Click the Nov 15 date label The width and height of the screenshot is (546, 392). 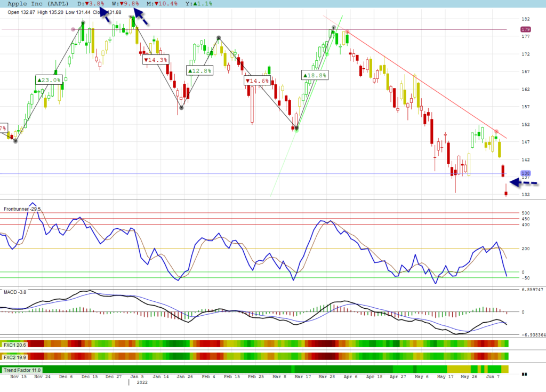point(19,377)
